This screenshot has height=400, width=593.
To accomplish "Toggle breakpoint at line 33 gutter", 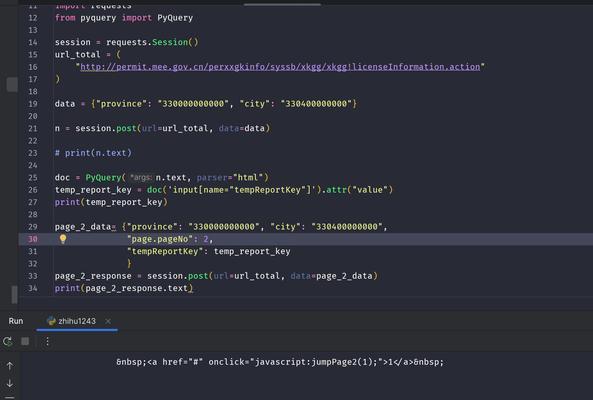I will [x=33, y=276].
